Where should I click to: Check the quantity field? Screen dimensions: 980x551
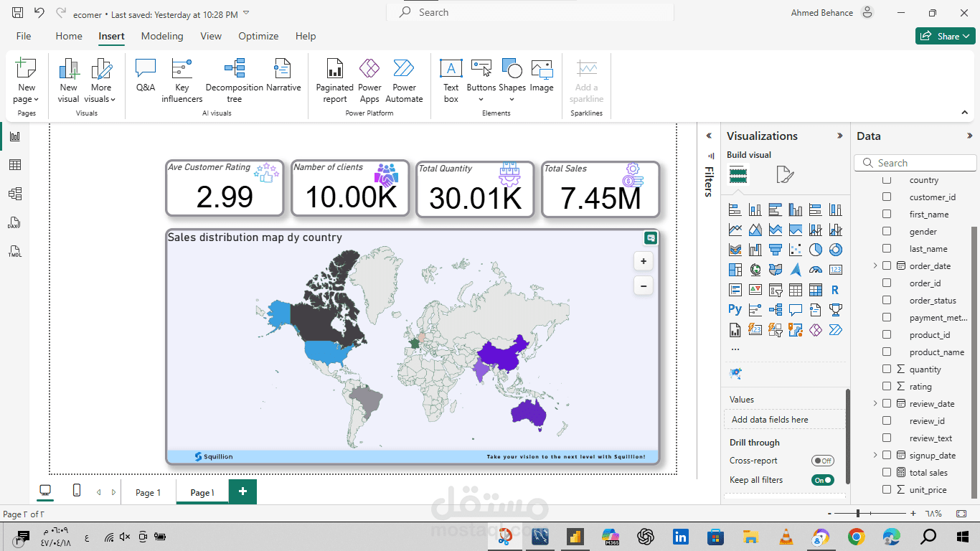click(x=887, y=369)
